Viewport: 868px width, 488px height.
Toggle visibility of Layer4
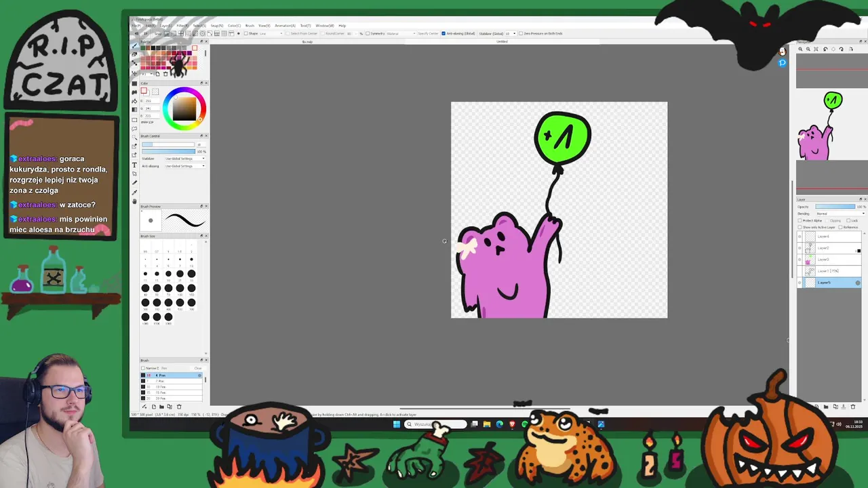point(800,237)
